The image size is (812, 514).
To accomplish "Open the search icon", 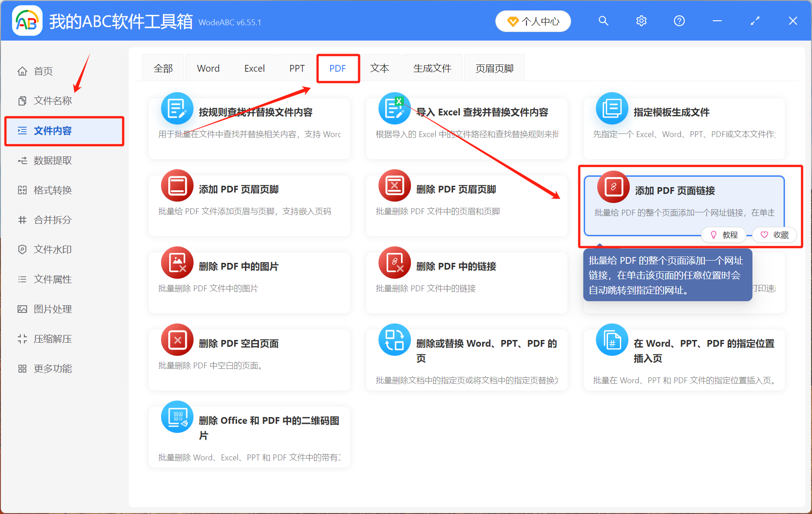I will tap(603, 21).
